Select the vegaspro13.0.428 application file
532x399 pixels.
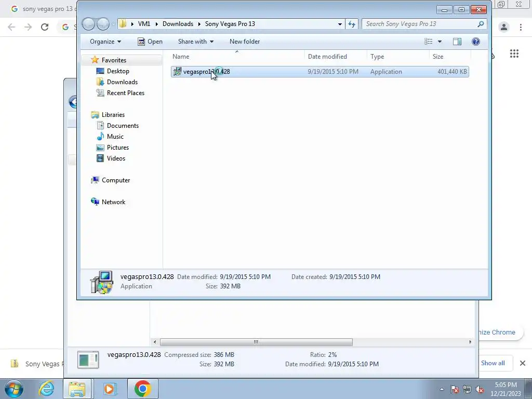coord(320,72)
